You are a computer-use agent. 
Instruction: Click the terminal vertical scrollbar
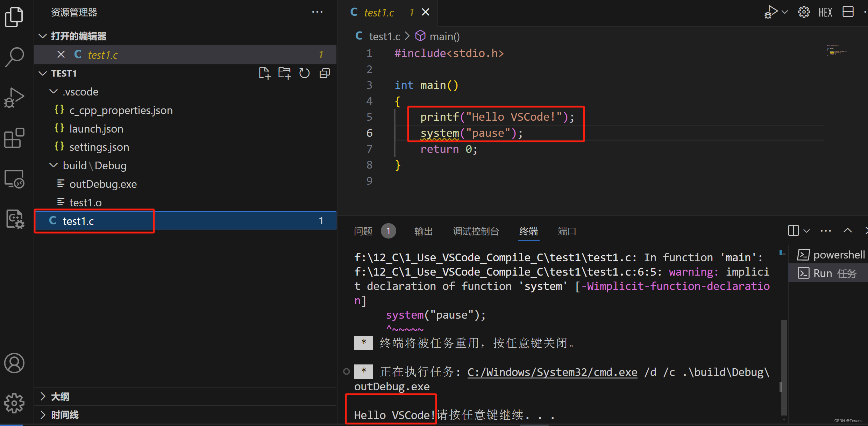click(x=784, y=367)
